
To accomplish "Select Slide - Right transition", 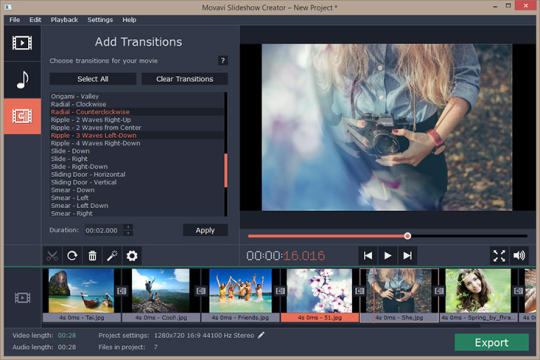I will (x=137, y=159).
